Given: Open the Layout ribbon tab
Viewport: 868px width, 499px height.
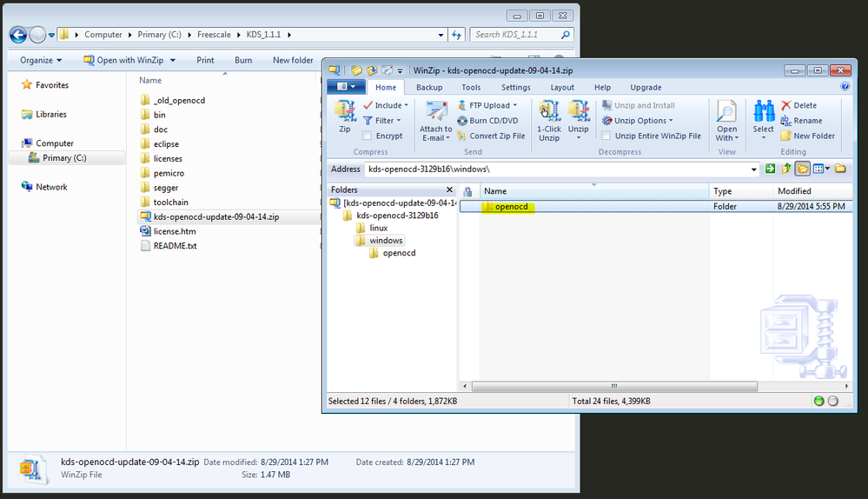Looking at the screenshot, I should coord(562,87).
